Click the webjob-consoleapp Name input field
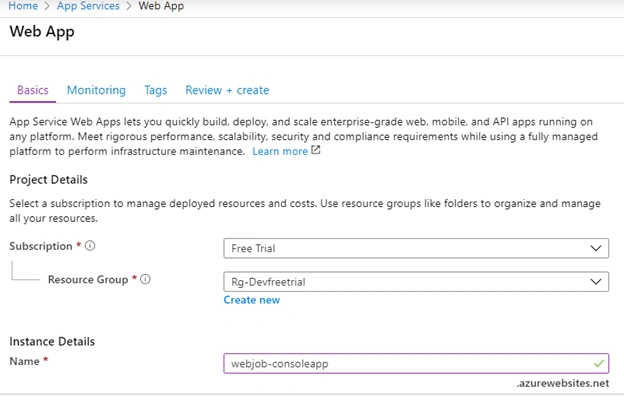The width and height of the screenshot is (624, 400). [416, 364]
